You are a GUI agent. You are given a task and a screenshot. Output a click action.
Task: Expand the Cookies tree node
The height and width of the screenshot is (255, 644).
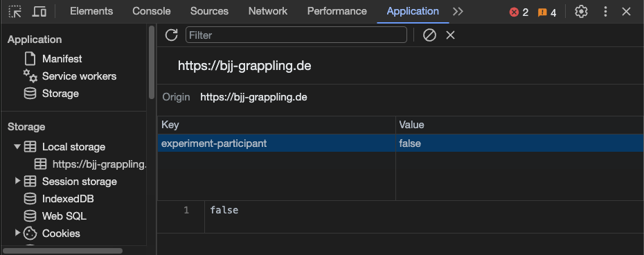pyautogui.click(x=17, y=233)
